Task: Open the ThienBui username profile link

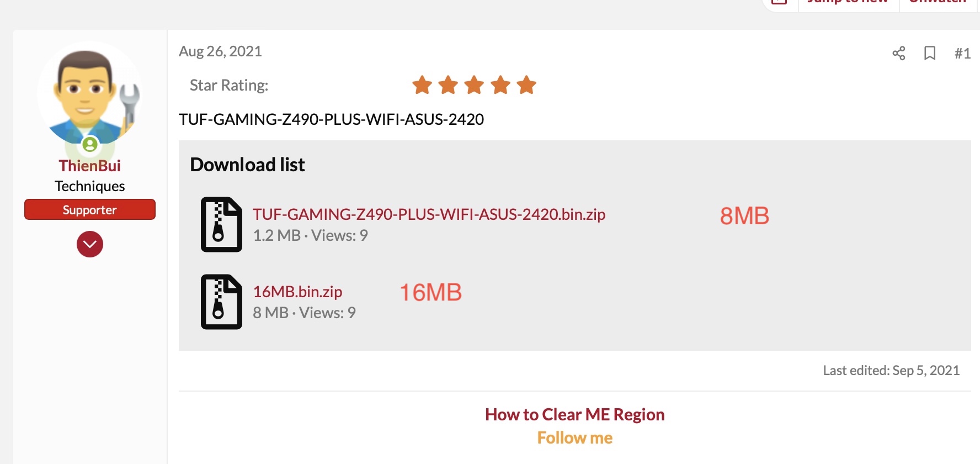Action: tap(89, 166)
